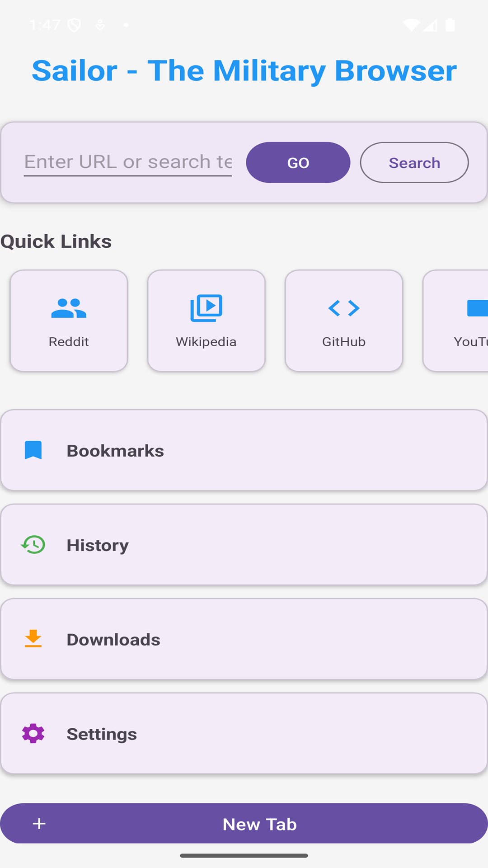Viewport: 488px width, 868px height.
Task: Tap the plus icon on New Tab
Action: (x=39, y=824)
